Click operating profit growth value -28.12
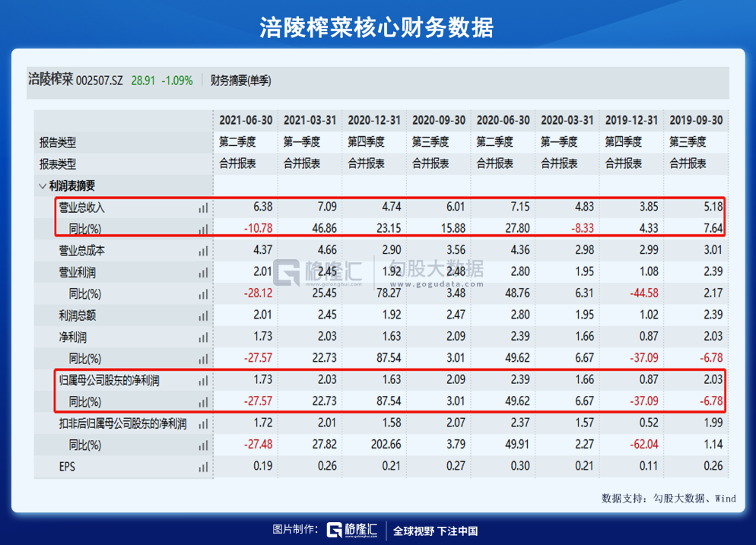Viewport: 756px width, 545px height. tap(258, 293)
